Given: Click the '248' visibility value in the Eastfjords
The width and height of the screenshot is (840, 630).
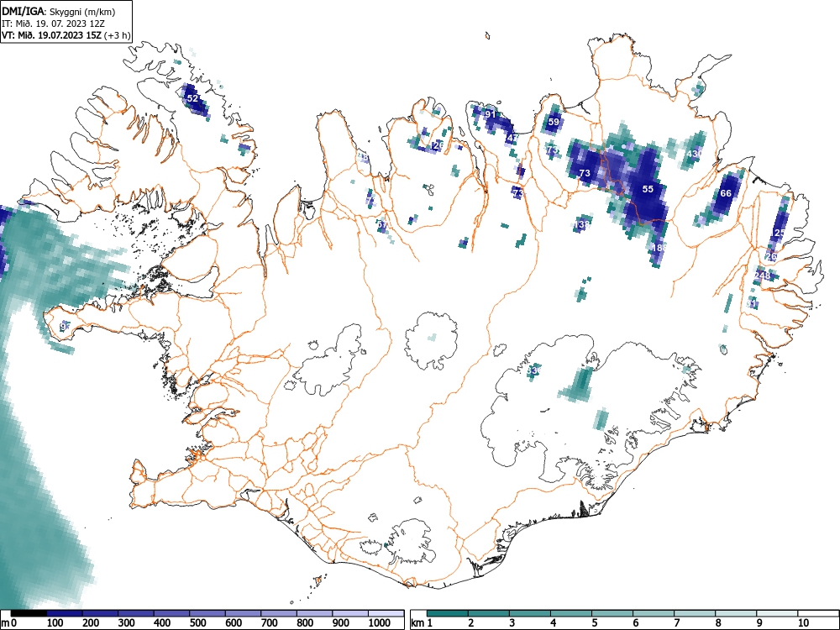Looking at the screenshot, I should 762,276.
